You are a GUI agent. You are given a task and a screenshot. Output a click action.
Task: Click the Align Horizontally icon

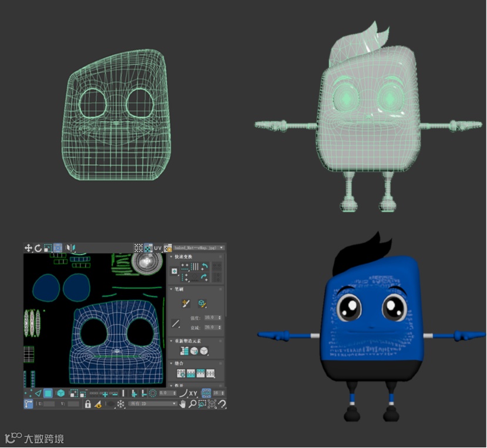(x=185, y=266)
